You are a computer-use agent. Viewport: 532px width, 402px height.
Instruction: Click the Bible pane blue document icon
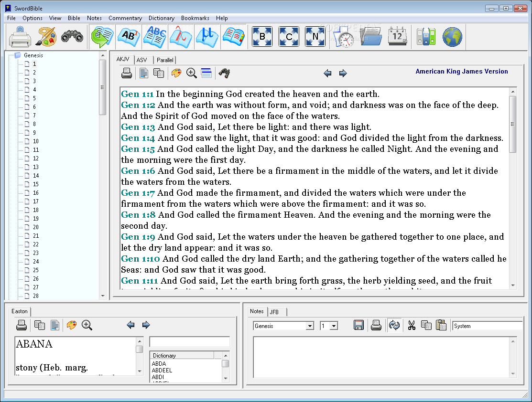coord(144,73)
